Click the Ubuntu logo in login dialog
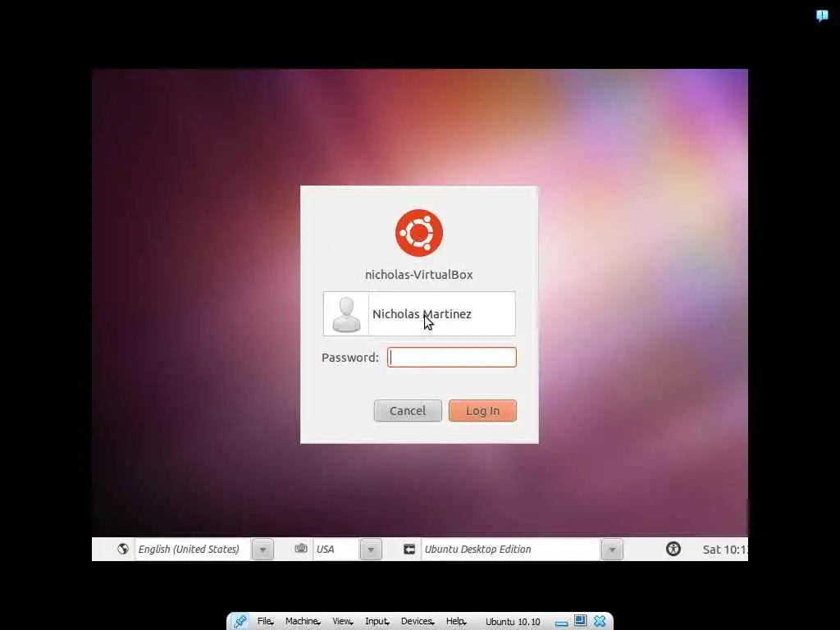The width and height of the screenshot is (840, 630). coord(419,232)
